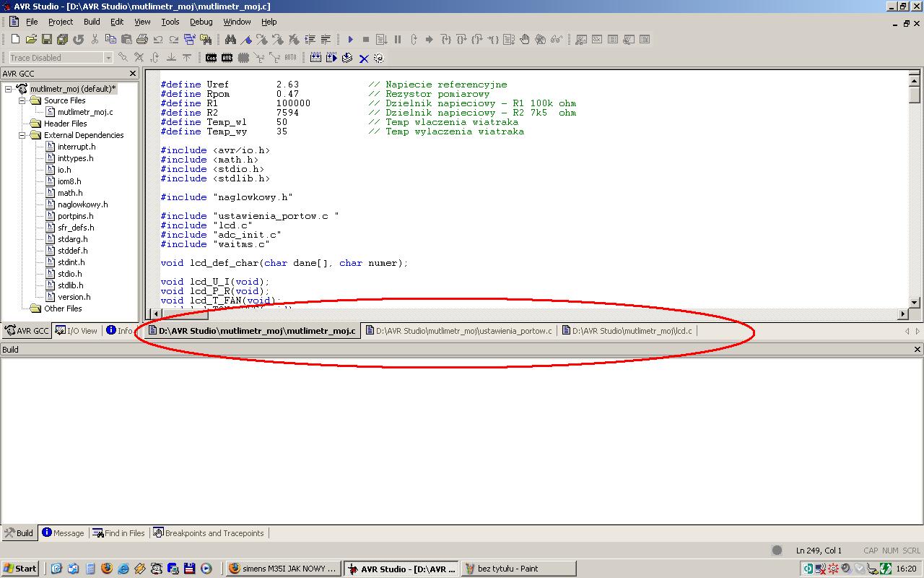The width and height of the screenshot is (924, 578).
Task: Select interrupt.h in the project tree
Action: 77,147
